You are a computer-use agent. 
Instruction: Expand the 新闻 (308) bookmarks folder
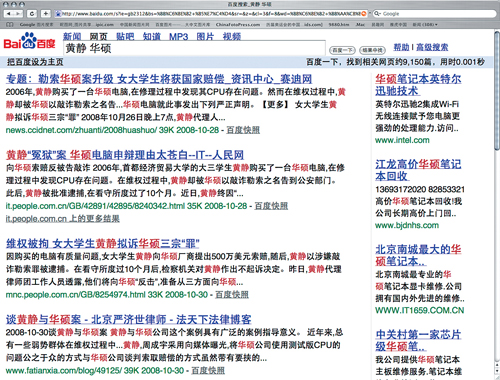[x=425, y=24]
